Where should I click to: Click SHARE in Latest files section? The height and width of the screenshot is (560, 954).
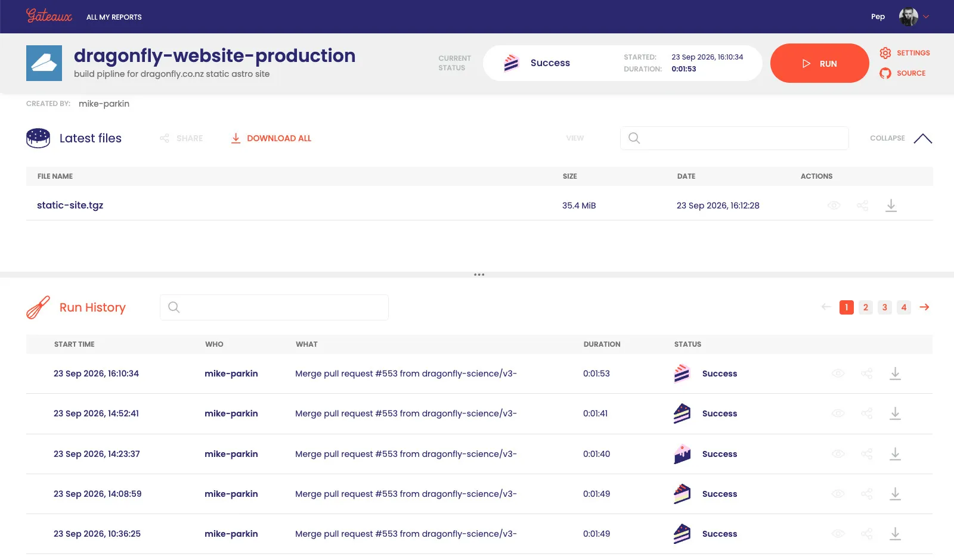coord(181,138)
